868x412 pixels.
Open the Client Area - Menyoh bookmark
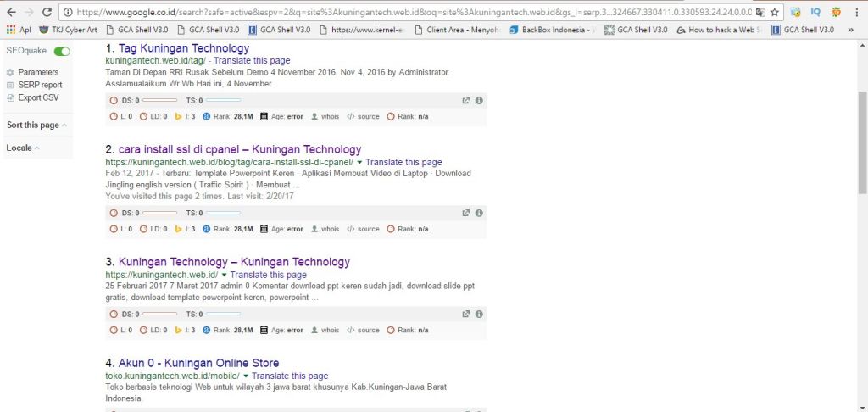coord(457,30)
